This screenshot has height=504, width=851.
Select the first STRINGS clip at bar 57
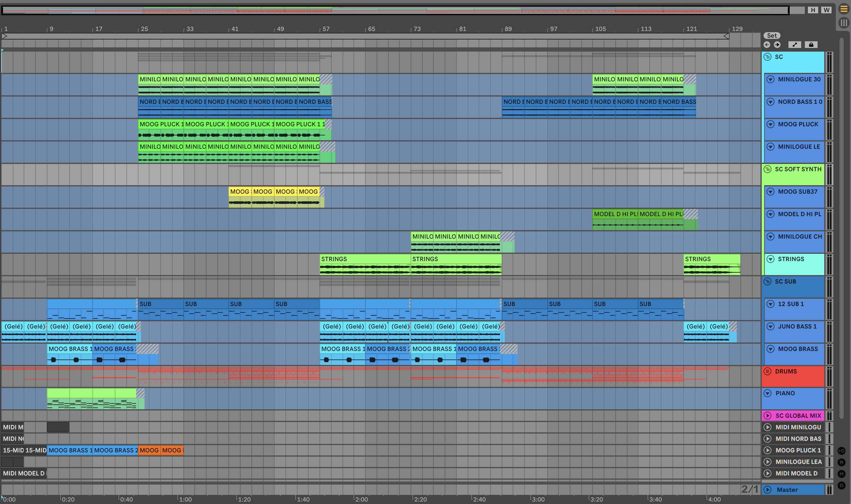click(365, 259)
